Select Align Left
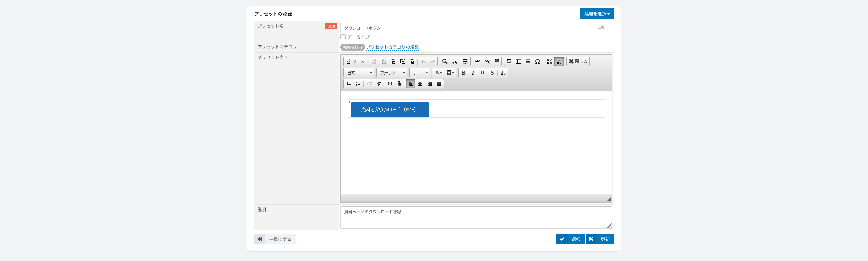868x261 pixels. click(x=411, y=84)
